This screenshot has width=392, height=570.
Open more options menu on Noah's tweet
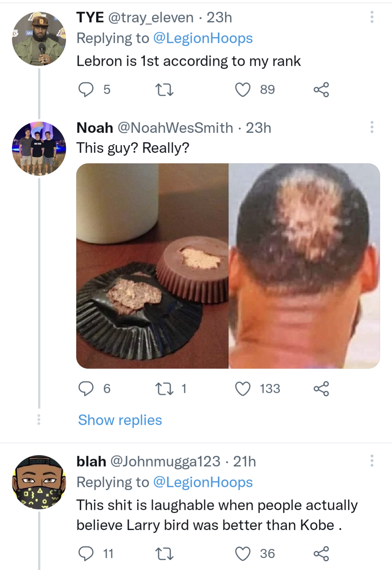[372, 127]
